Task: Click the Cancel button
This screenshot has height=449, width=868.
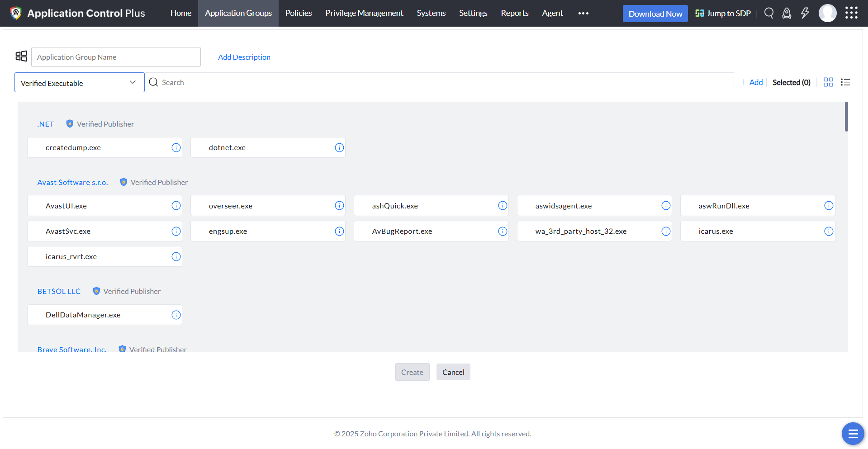Action: [453, 372]
